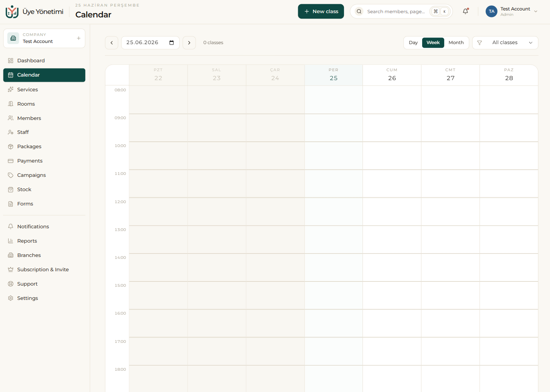Select the PER 25 day header
Screen dimensions: 550x392
pos(333,75)
